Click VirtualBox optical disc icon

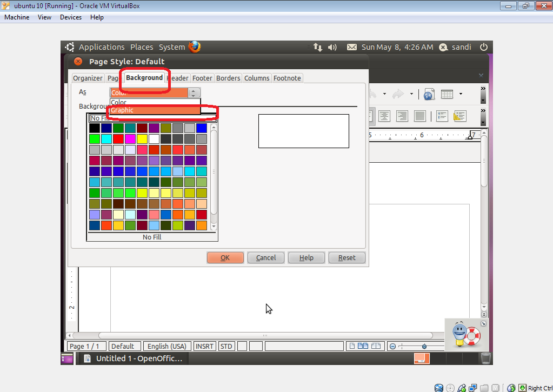click(450, 388)
